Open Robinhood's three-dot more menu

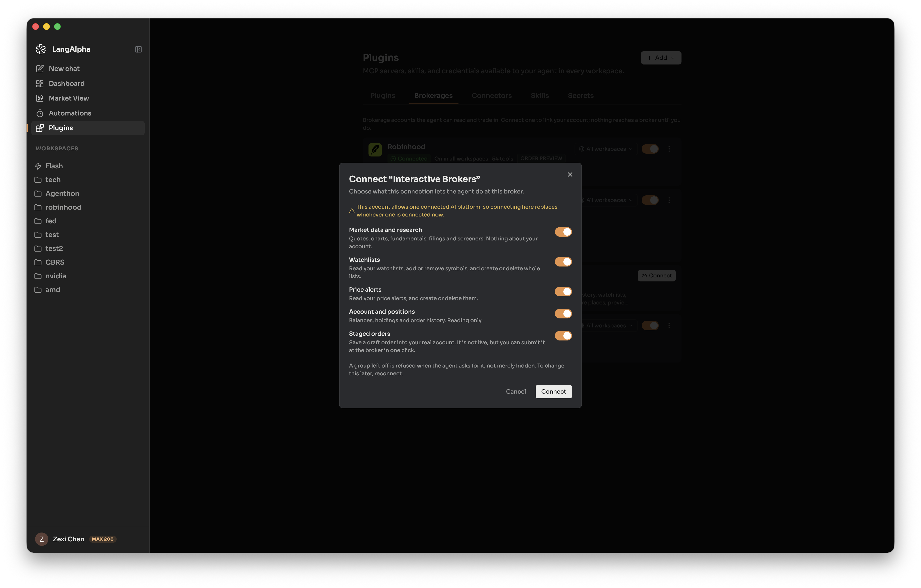pos(669,149)
